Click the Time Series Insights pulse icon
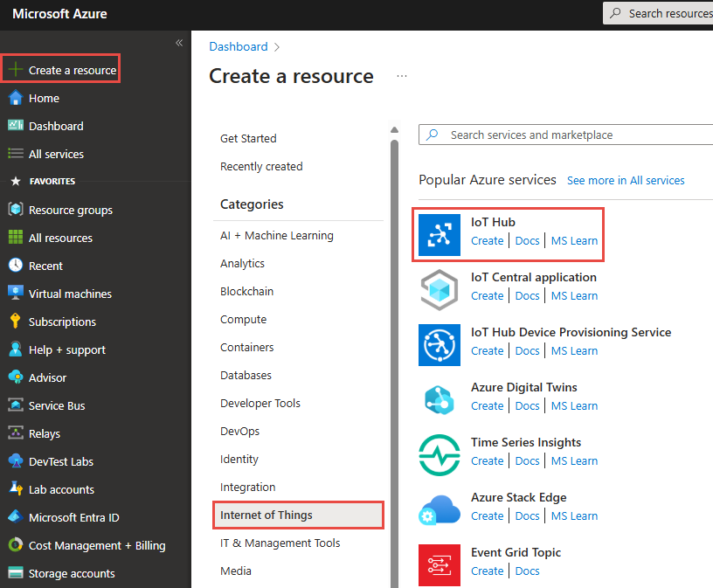713x588 pixels. (x=440, y=455)
